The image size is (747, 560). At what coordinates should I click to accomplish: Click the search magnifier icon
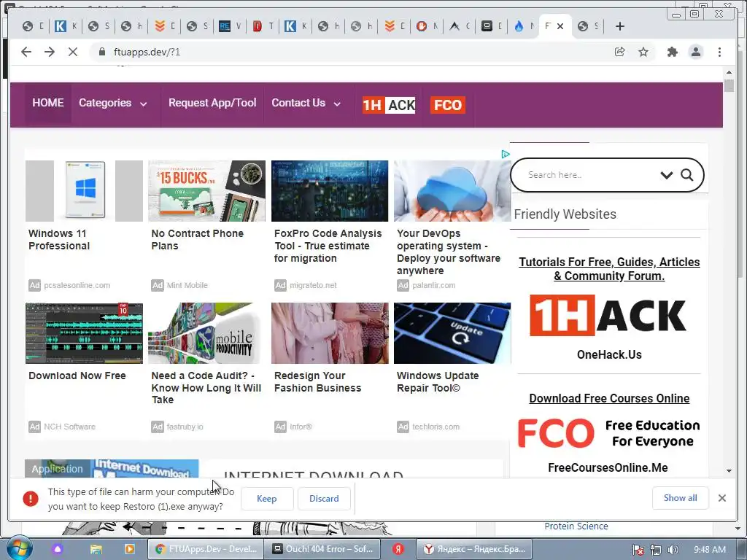coord(687,175)
